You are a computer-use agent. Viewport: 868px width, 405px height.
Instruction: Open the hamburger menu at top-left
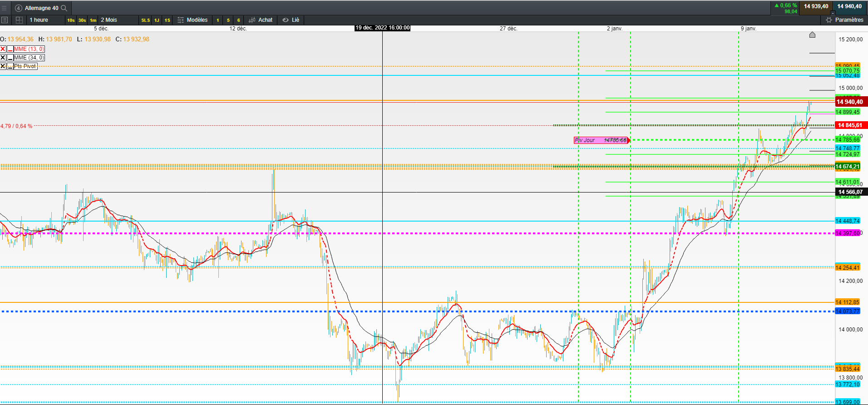tap(4, 8)
